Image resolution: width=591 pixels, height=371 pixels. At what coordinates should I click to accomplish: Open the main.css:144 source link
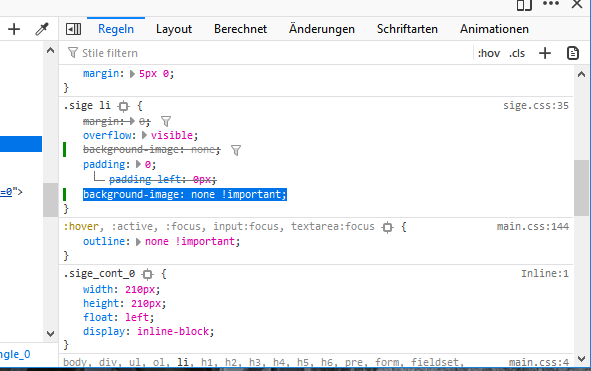pos(533,227)
